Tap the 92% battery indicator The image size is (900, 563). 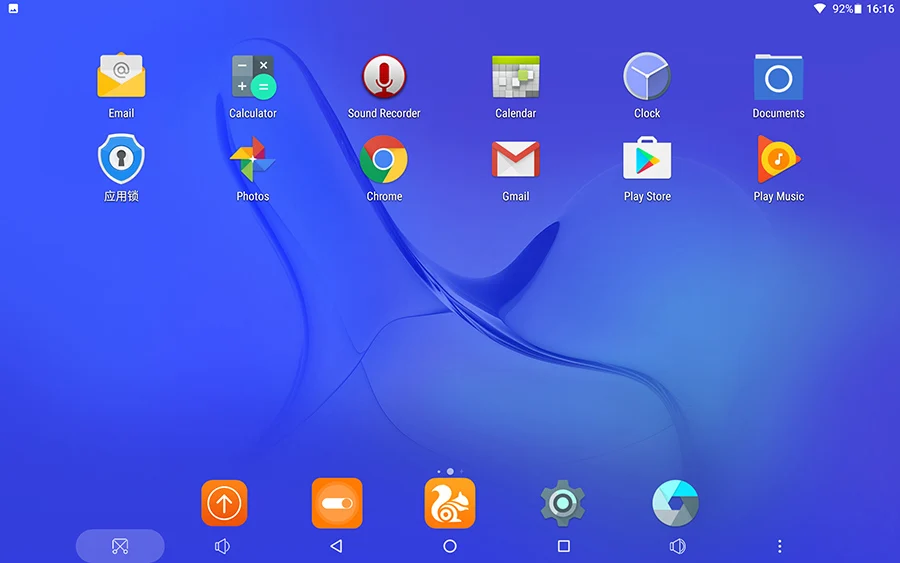click(847, 9)
